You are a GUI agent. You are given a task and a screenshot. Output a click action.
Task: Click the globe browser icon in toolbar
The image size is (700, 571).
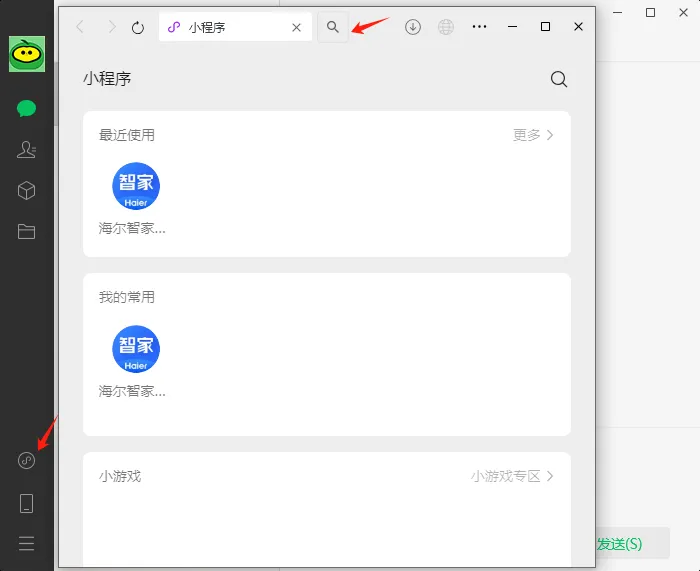click(x=446, y=27)
